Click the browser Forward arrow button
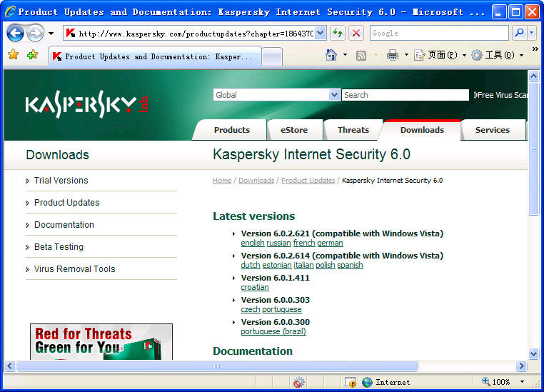Viewport: 544px width, 392px height. [x=35, y=34]
